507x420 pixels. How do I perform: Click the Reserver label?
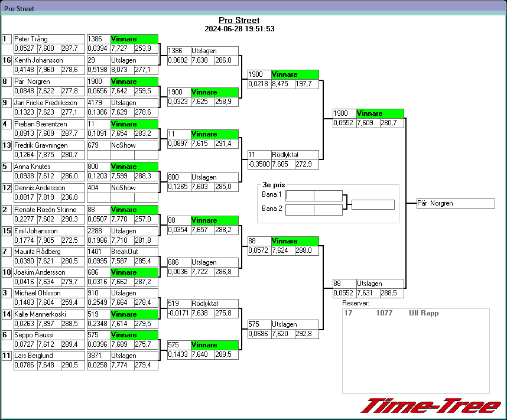click(x=355, y=303)
